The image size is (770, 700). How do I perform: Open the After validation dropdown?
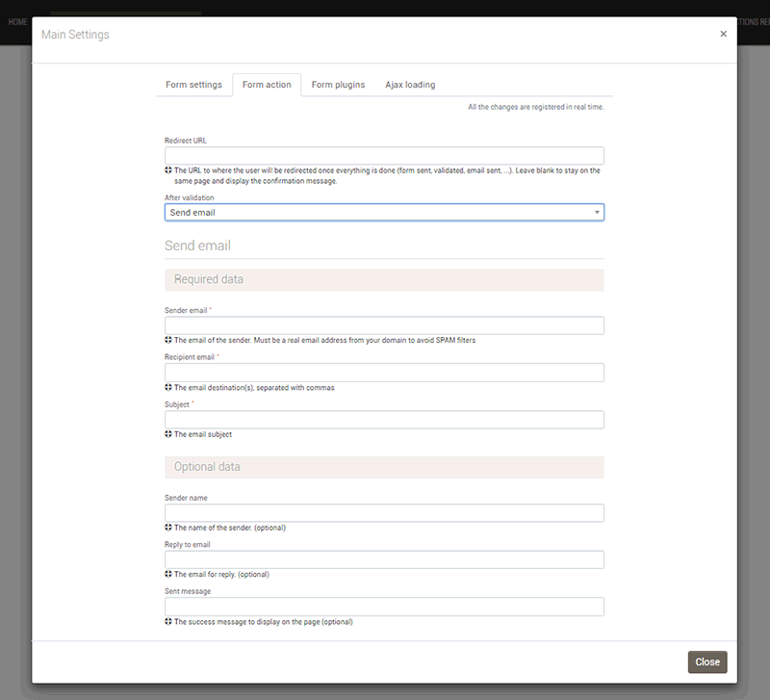[384, 212]
